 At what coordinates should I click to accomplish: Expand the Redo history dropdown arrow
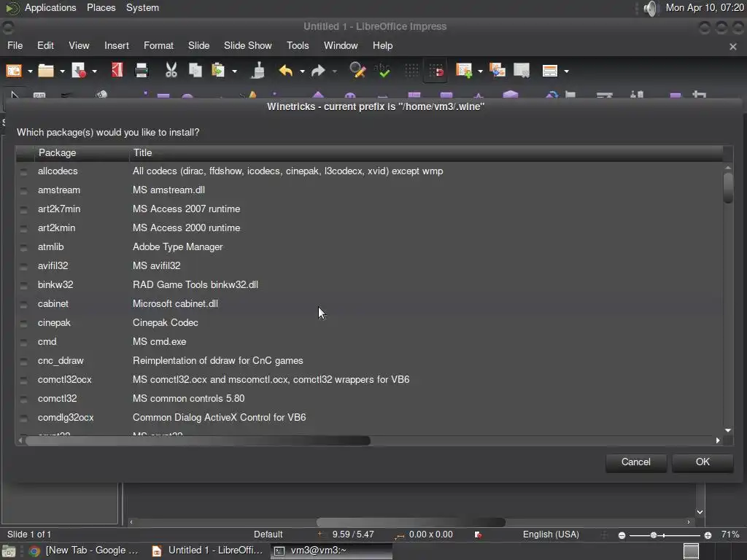334,71
